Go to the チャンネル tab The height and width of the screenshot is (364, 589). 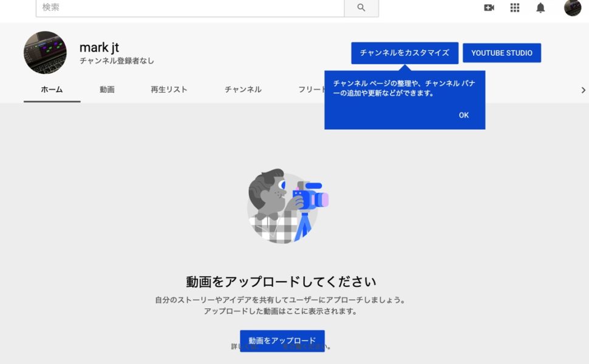click(x=243, y=89)
